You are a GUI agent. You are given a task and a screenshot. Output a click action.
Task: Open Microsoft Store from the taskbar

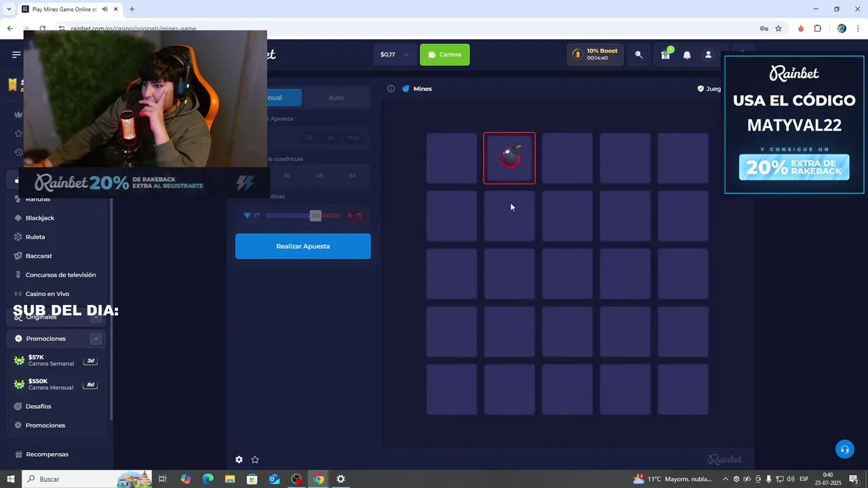[252, 479]
